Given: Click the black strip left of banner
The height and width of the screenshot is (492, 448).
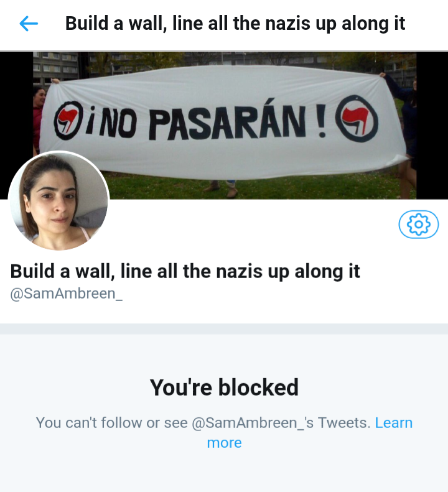Looking at the screenshot, I should coord(16,103).
